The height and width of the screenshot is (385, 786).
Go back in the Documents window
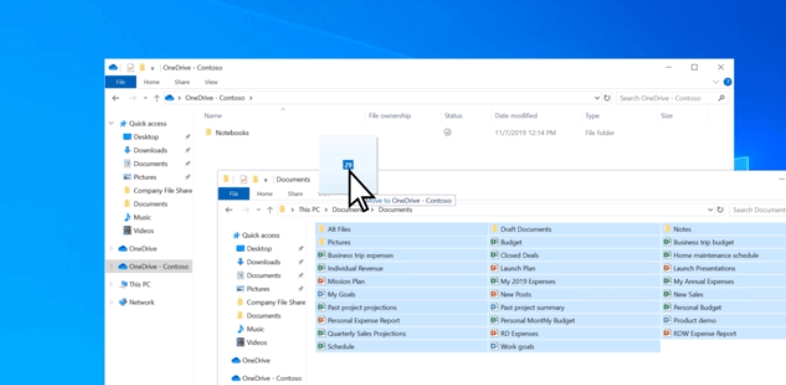(x=229, y=210)
